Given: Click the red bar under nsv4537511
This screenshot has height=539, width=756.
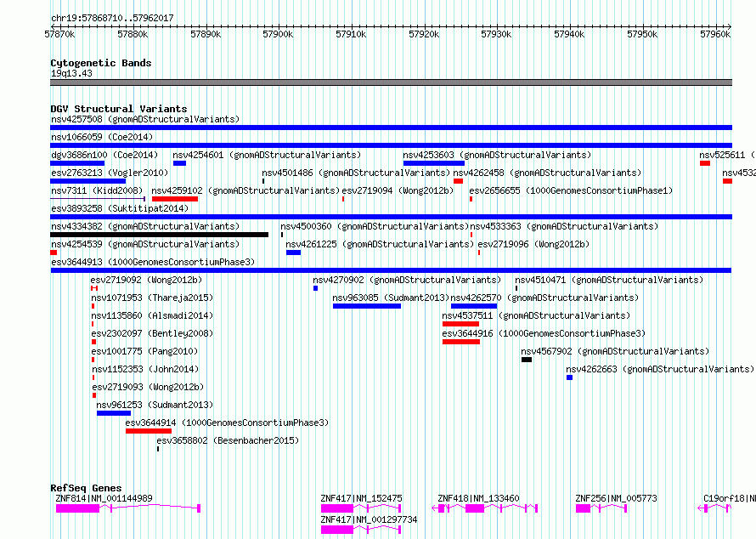Looking at the screenshot, I should [460, 324].
